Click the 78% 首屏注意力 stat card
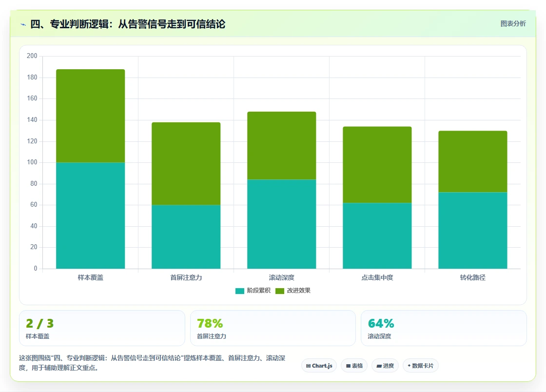This screenshot has height=392, width=546. (x=273, y=328)
